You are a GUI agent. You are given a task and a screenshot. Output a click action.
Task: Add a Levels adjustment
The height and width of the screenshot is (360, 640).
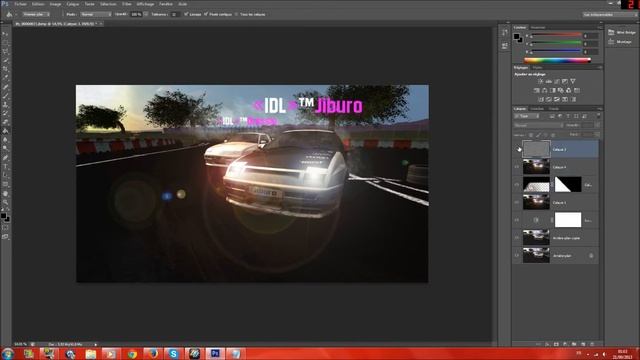tap(549, 82)
